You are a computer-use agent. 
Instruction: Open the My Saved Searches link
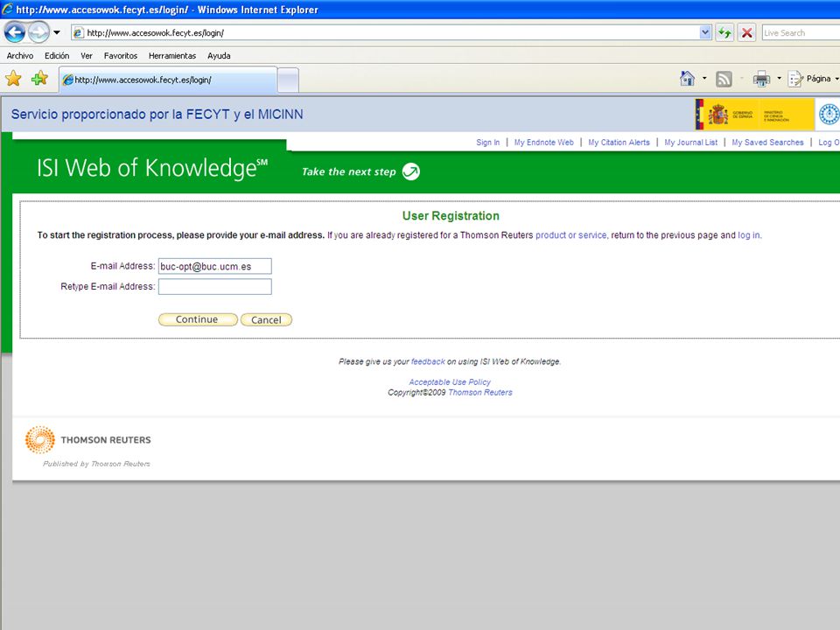tap(767, 143)
